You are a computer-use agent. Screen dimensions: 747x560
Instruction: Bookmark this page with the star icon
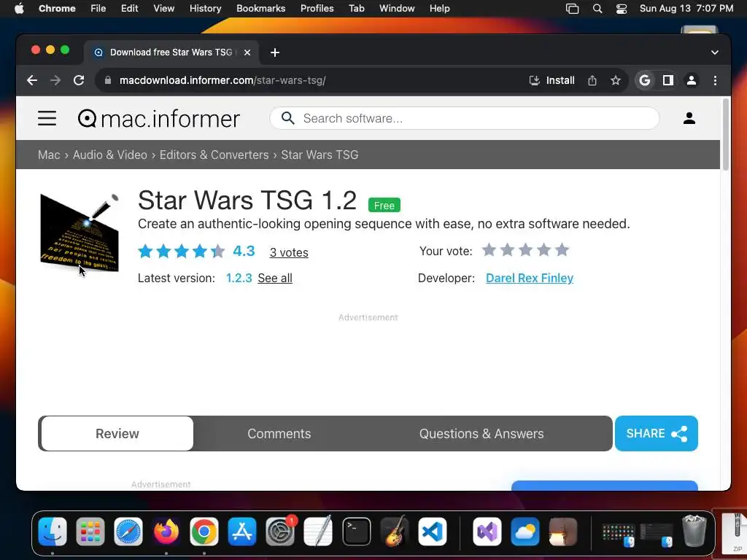[x=616, y=80]
